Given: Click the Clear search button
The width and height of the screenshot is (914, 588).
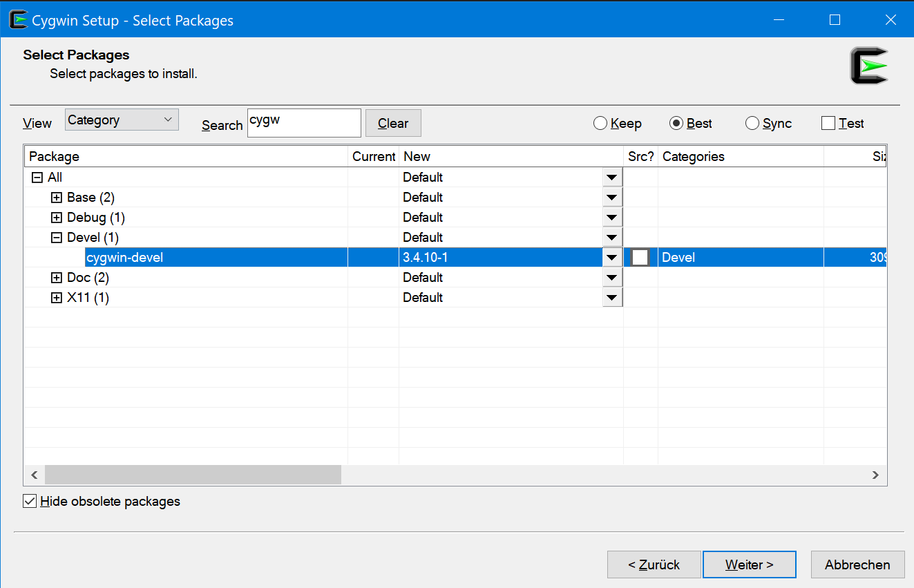Looking at the screenshot, I should pos(393,123).
